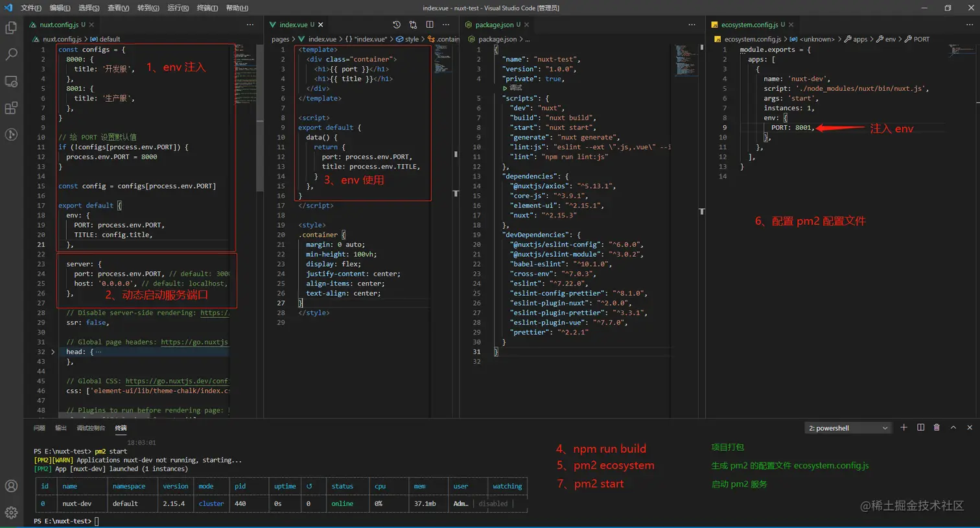This screenshot has height=528, width=980.
Task: Open timeline history icon in index.vue toolbar
Action: click(x=397, y=25)
